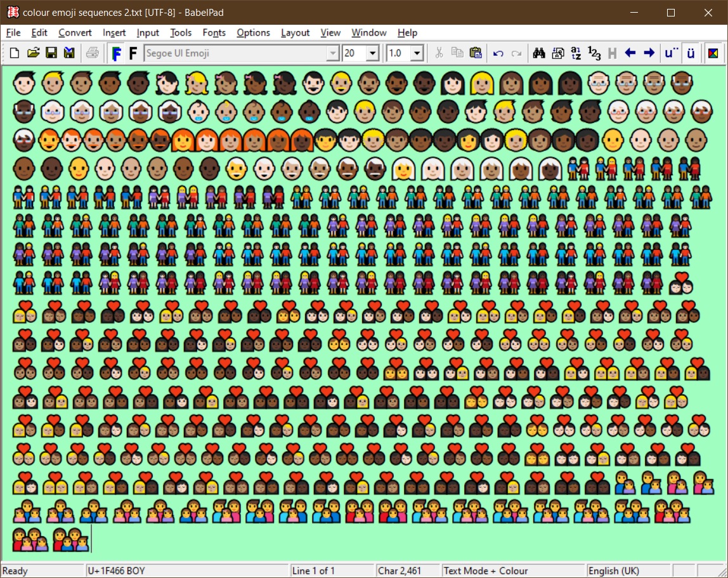Image resolution: width=728 pixels, height=578 pixels.
Task: Click the Cut scissors icon
Action: click(439, 53)
